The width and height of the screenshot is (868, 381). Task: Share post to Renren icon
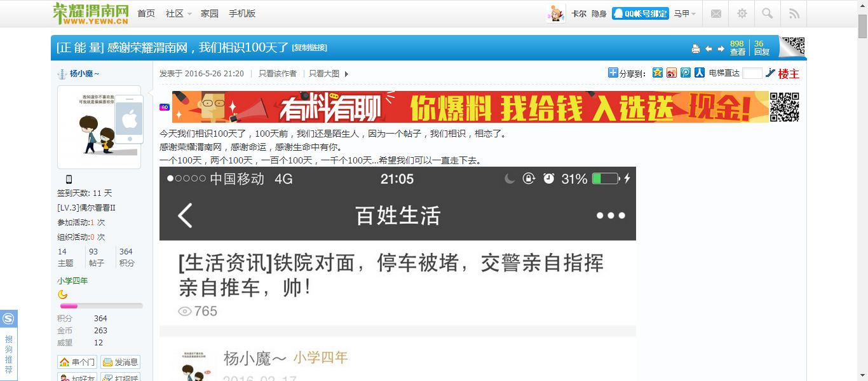click(699, 73)
